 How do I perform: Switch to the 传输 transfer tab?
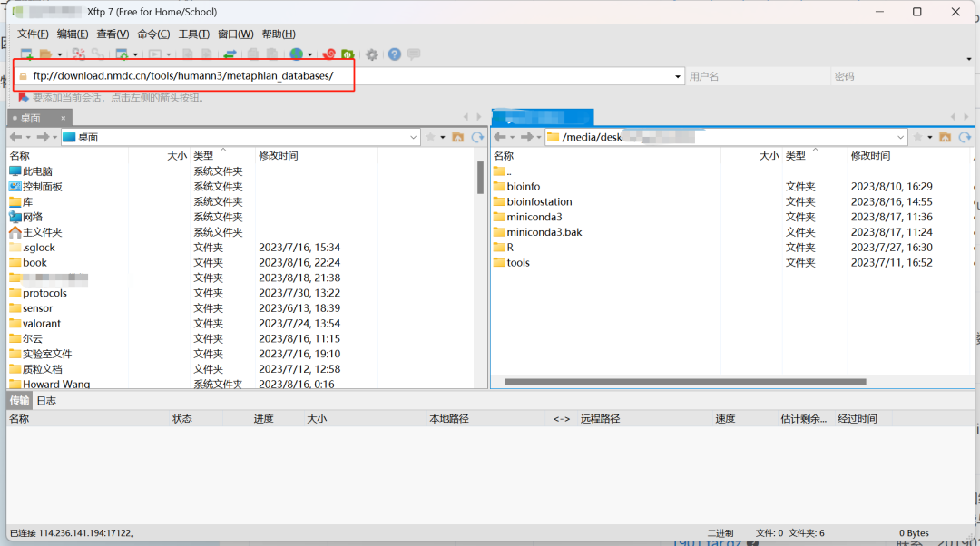tap(19, 401)
